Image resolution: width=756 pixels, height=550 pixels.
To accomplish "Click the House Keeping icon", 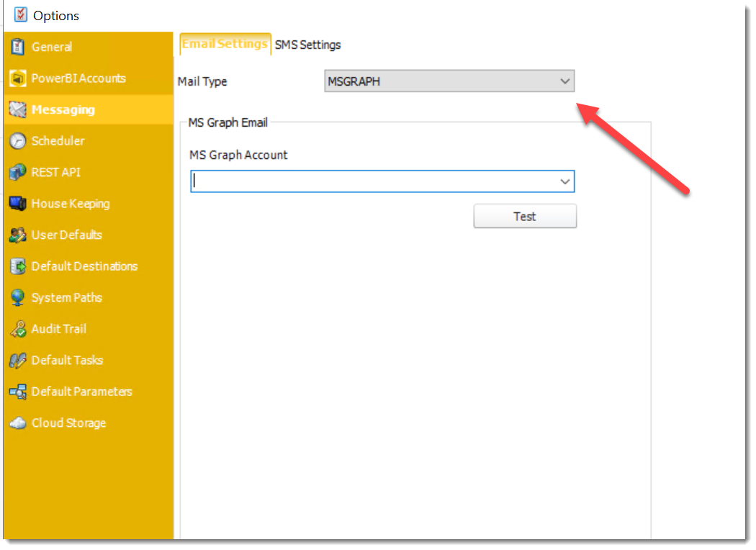I will tap(18, 204).
